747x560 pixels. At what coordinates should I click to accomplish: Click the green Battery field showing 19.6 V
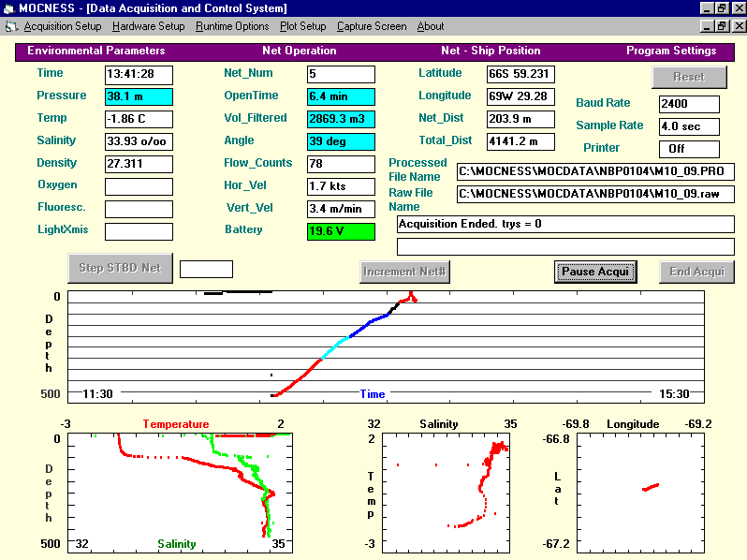pyautogui.click(x=341, y=231)
